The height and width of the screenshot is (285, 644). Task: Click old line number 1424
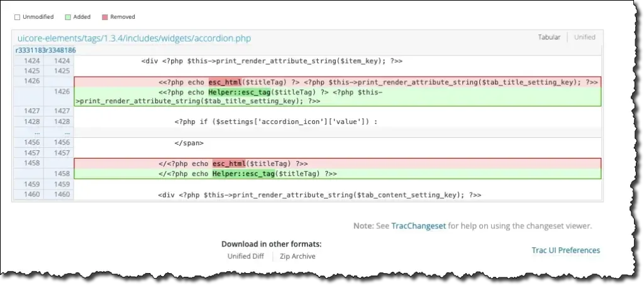point(32,61)
